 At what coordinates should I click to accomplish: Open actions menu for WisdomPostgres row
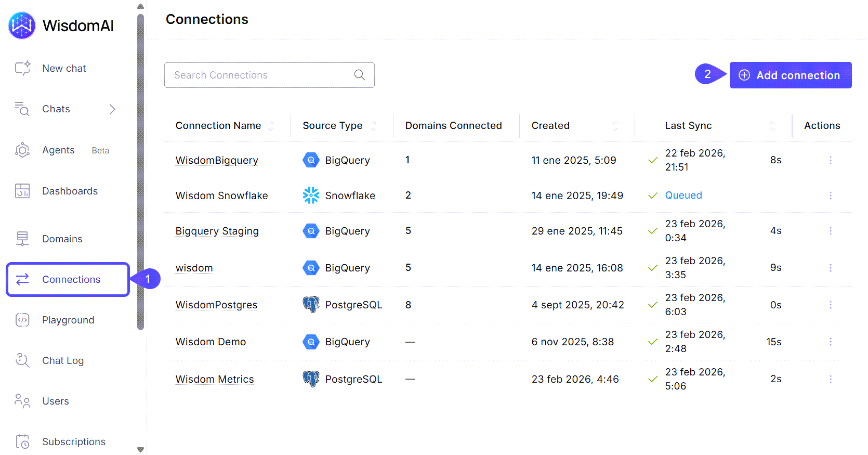(x=830, y=305)
